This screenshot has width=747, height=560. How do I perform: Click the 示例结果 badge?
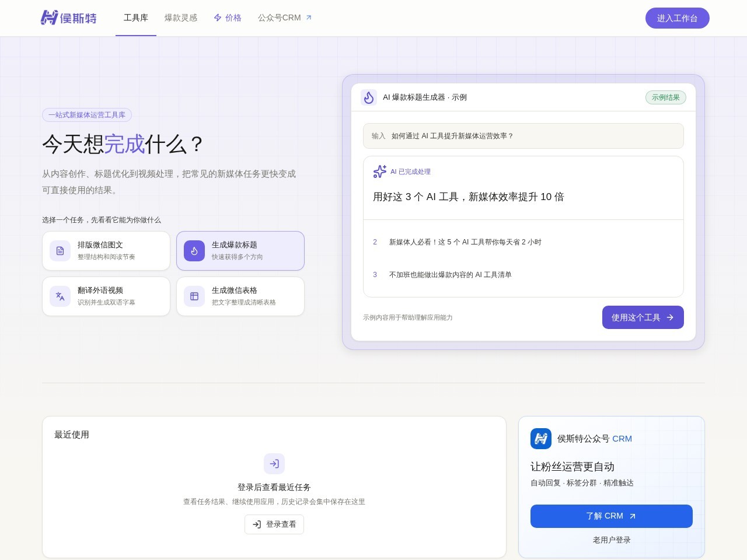666,97
